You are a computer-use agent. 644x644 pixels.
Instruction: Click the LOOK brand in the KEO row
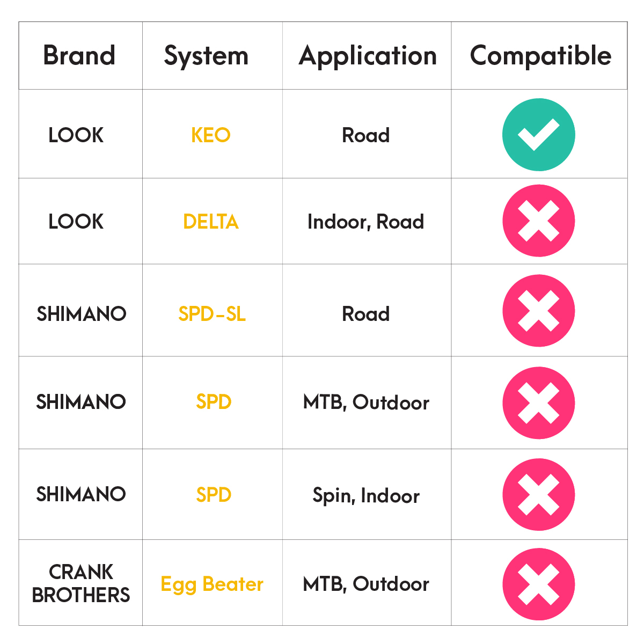(x=76, y=135)
